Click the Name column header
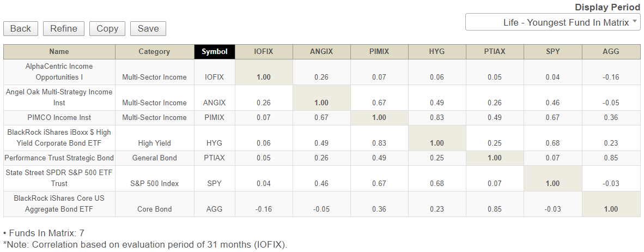 pyautogui.click(x=59, y=52)
